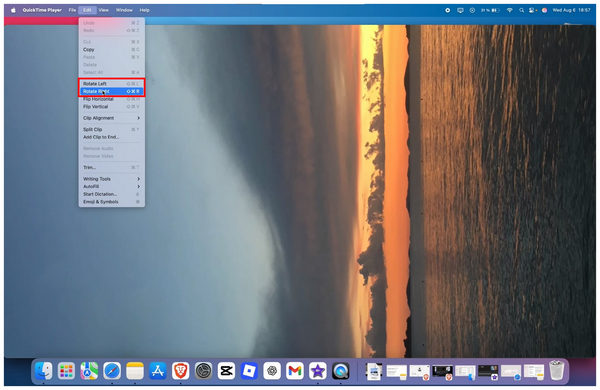Choose Copy from the Edit menu
600x390 pixels.
pyautogui.click(x=111, y=50)
